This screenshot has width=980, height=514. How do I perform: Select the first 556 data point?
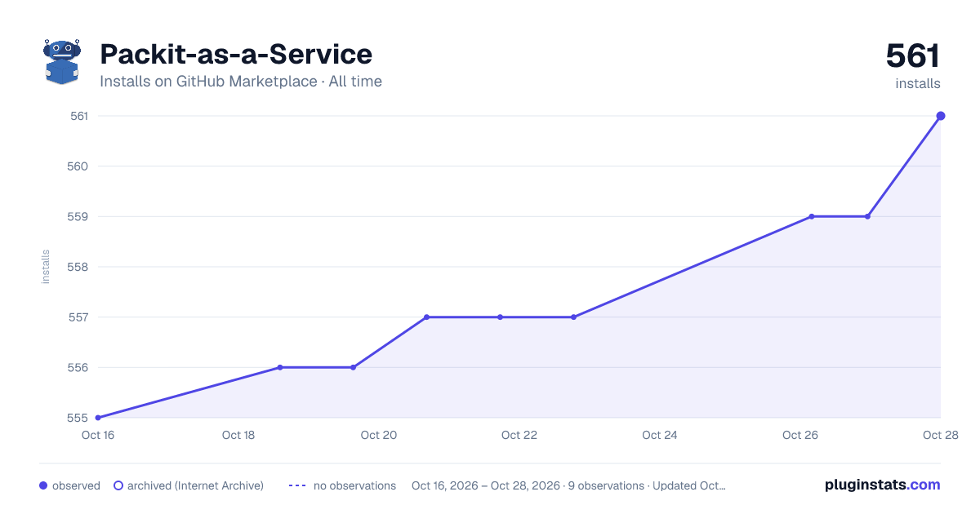(280, 367)
